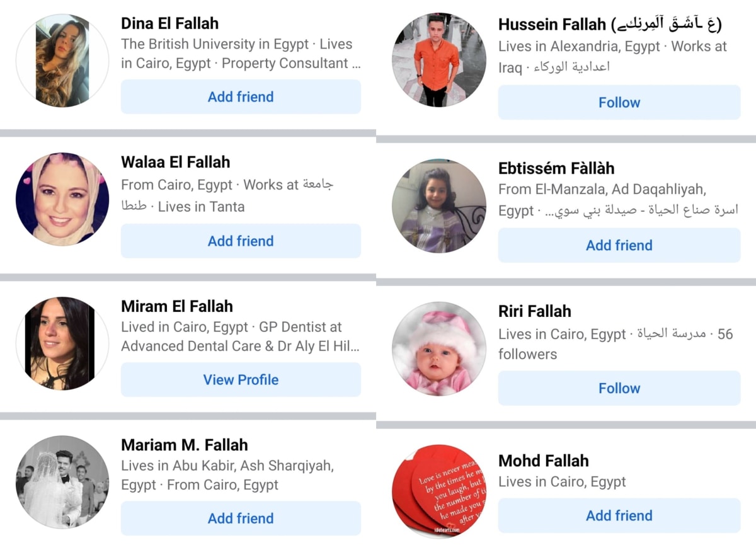Add Ebtissém Fàllàh as friend
Viewport: 756px width, 550px height.
[x=619, y=246]
